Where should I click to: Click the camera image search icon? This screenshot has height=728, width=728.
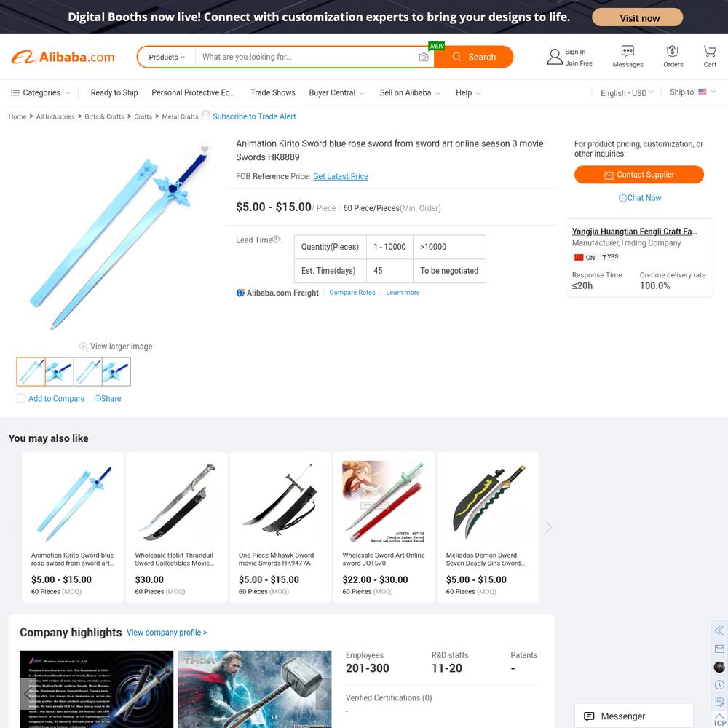(x=423, y=57)
